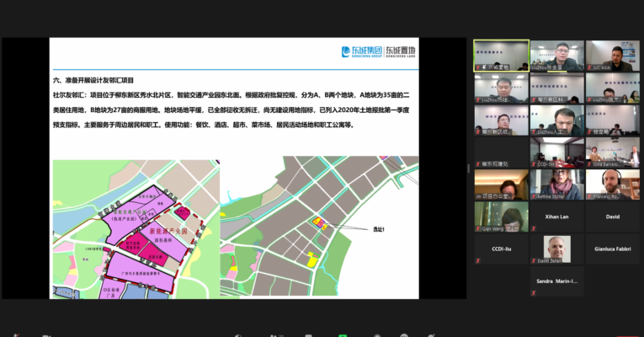Click the muted mic icon on CCDI-SH
Screen dimensions: 644x337
(x=534, y=164)
